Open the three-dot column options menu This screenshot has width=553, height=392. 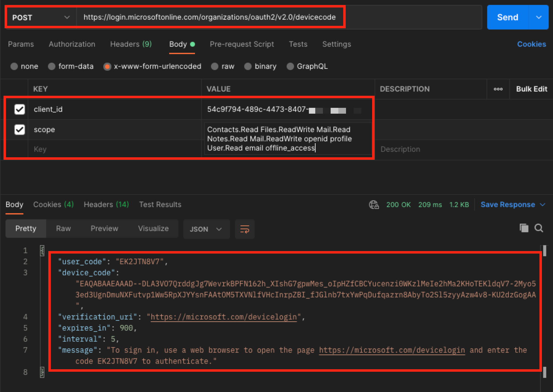coord(498,89)
